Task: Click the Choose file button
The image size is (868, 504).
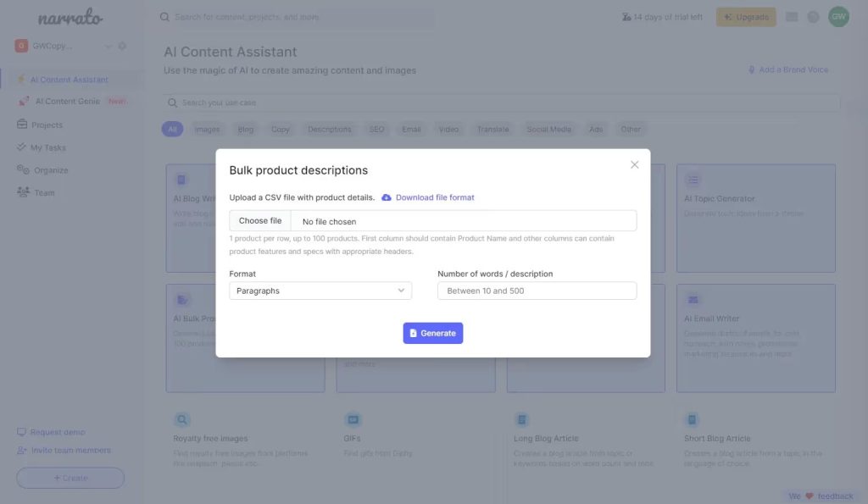Action: click(260, 221)
